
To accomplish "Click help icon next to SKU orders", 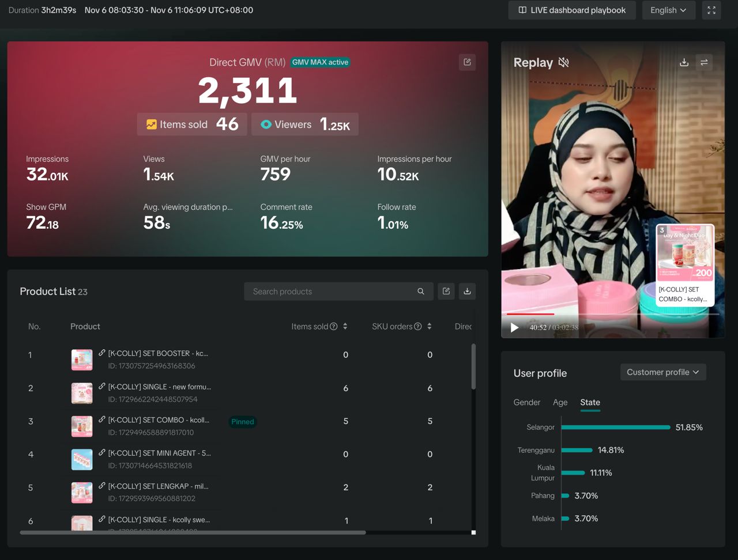I will coord(418,327).
